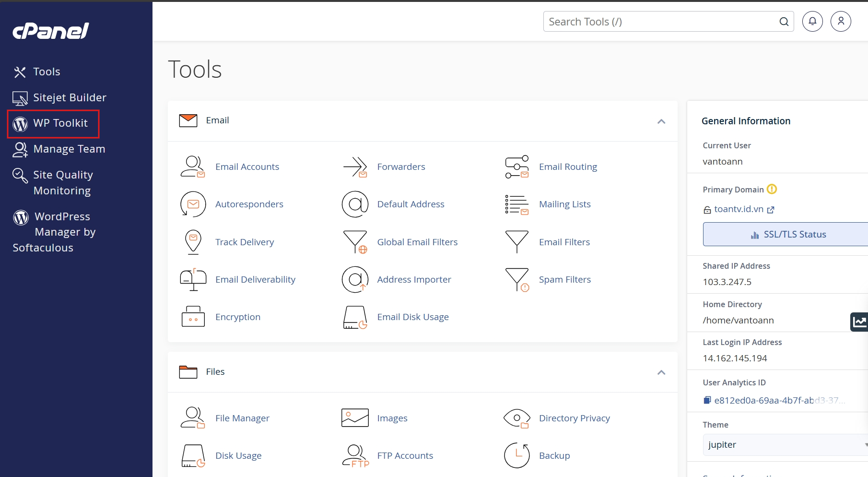The height and width of the screenshot is (477, 868).
Task: Collapse the Email section chevron
Action: (x=661, y=121)
